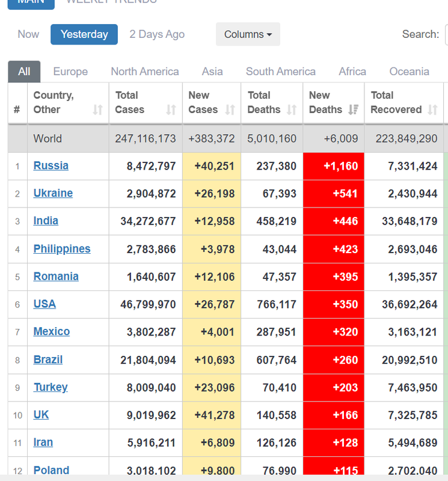Filter table by Europe
This screenshot has height=481, width=448.
tap(70, 72)
